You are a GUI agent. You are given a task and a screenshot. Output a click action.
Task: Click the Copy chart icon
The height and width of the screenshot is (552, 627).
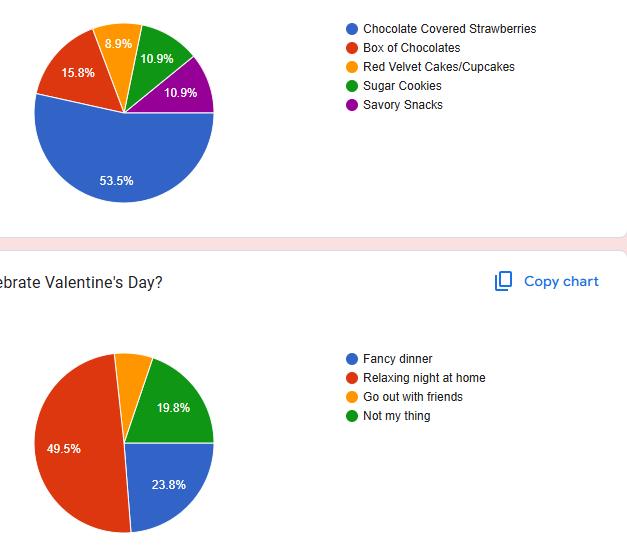click(x=504, y=281)
